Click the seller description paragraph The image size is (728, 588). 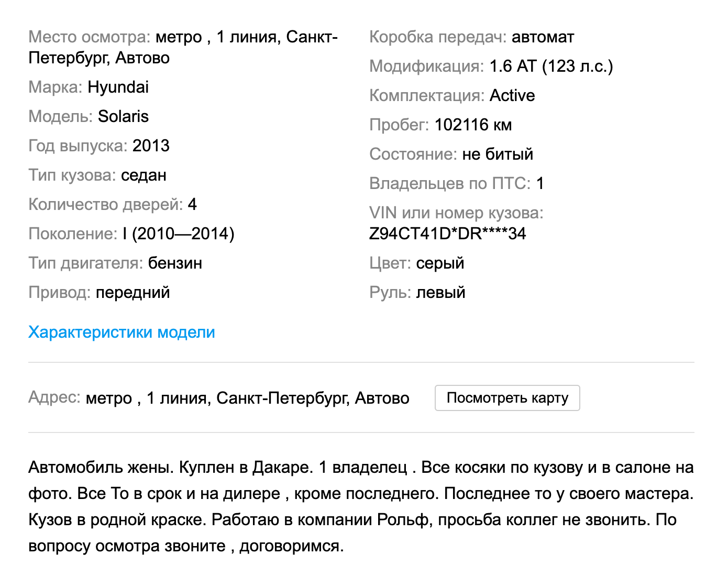[361, 506]
